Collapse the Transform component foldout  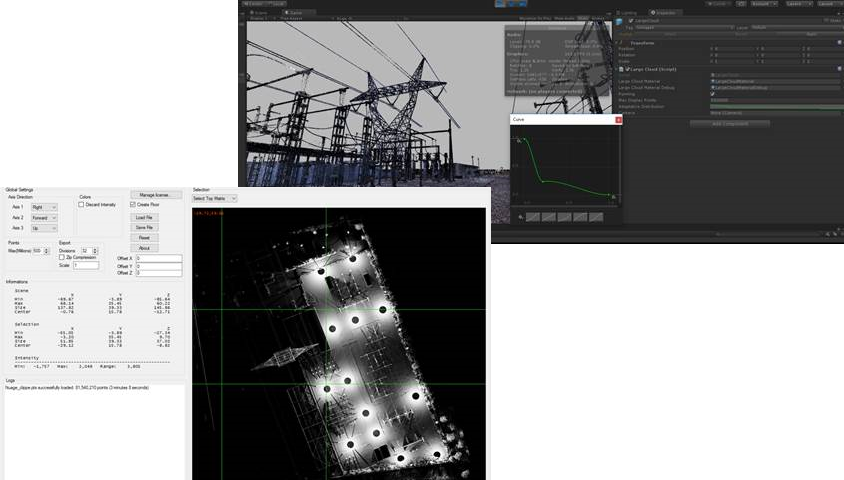(x=618, y=43)
